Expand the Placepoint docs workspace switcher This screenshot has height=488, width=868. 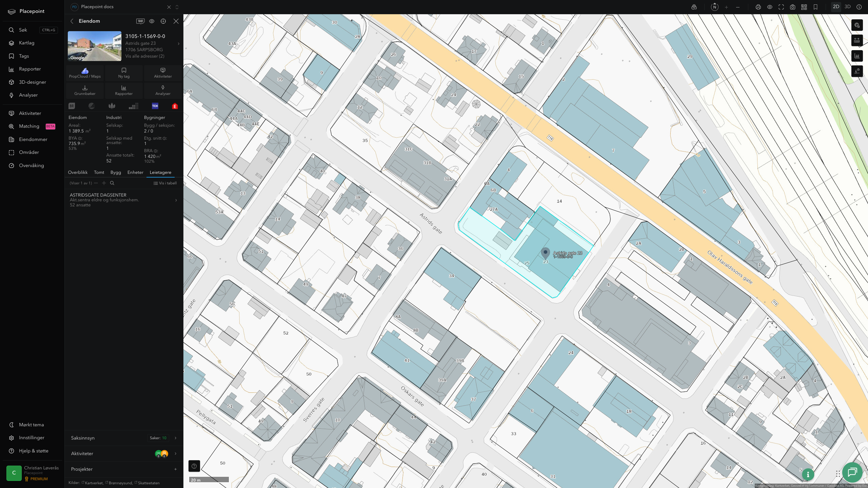(177, 7)
